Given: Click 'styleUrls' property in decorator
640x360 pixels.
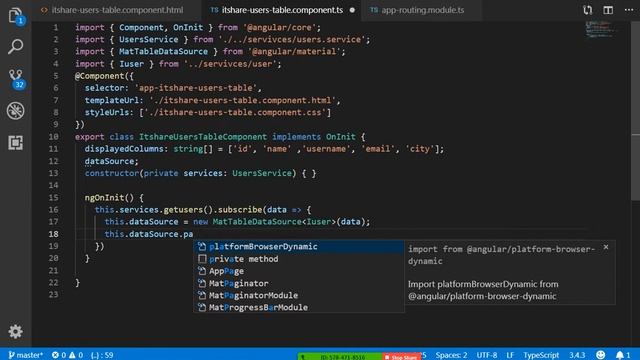Looking at the screenshot, I should [x=107, y=112].
